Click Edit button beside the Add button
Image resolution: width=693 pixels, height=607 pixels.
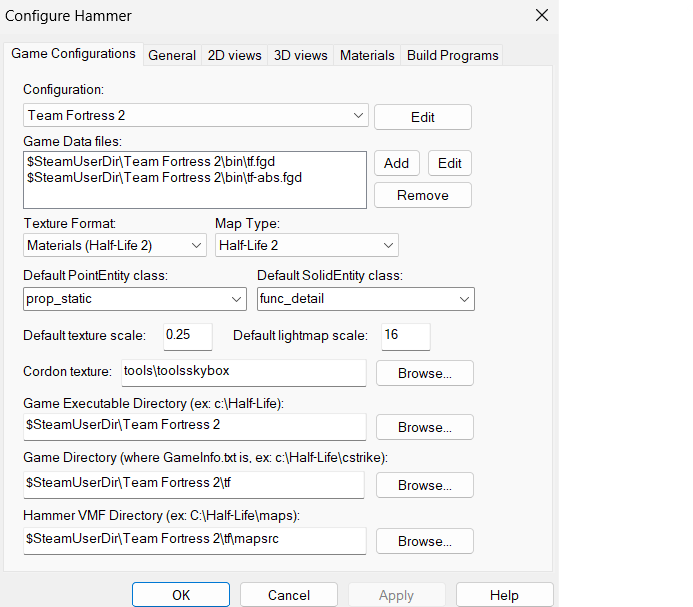click(449, 163)
